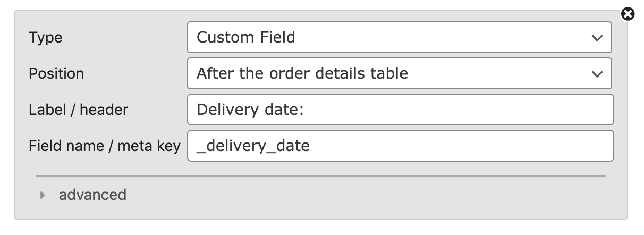Click the horizontal divider above advanced

coord(321,175)
